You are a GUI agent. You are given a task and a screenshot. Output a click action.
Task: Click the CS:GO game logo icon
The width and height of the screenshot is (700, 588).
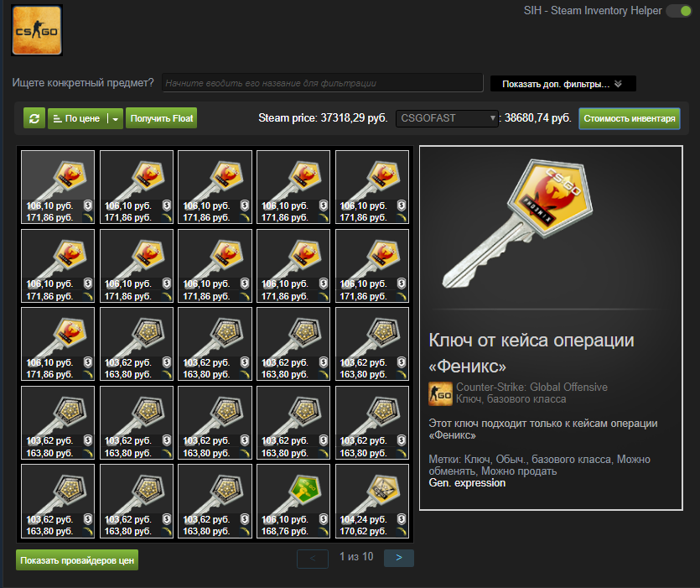(x=37, y=30)
